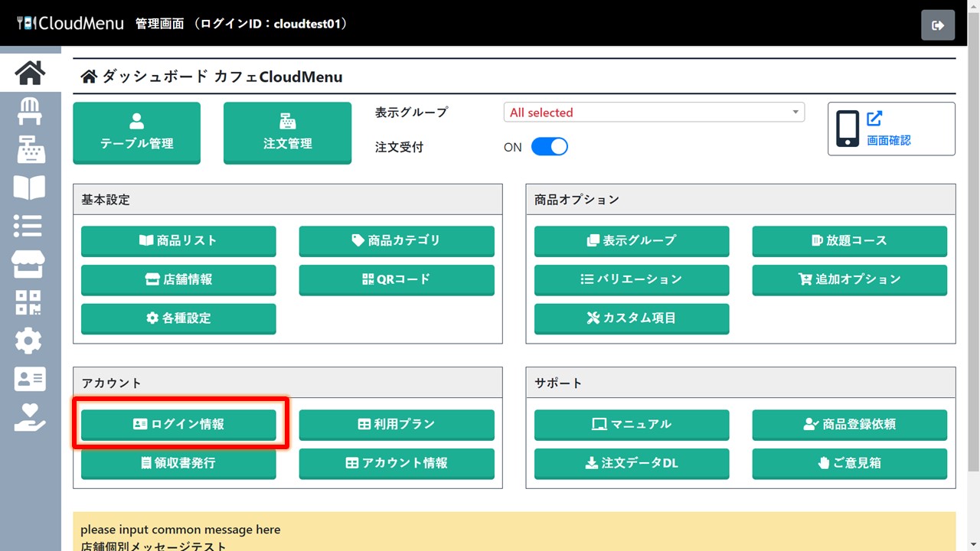
Task: Open 追加オプション
Action: [850, 280]
